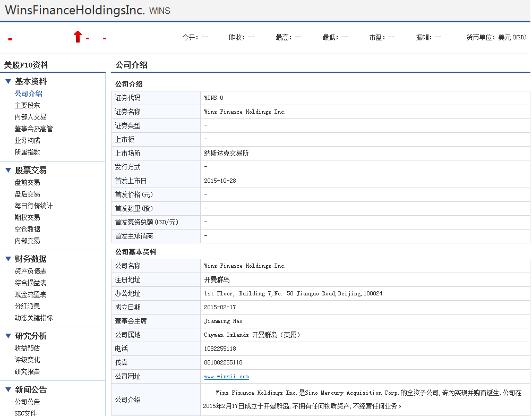Open 研究报告

pos(27,371)
